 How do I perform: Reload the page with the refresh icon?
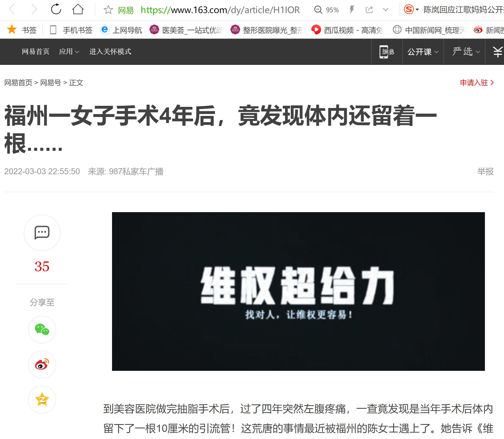[x=56, y=9]
